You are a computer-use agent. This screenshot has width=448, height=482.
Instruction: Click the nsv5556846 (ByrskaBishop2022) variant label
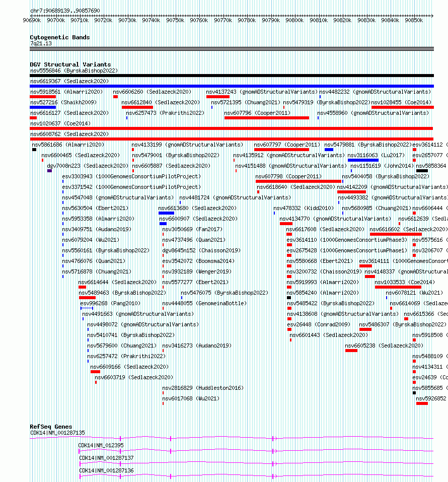coord(74,71)
